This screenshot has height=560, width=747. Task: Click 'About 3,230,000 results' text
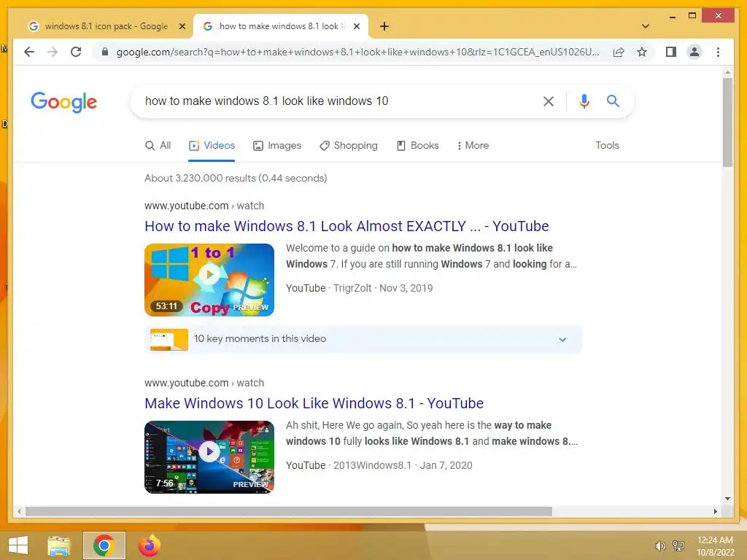pos(236,178)
